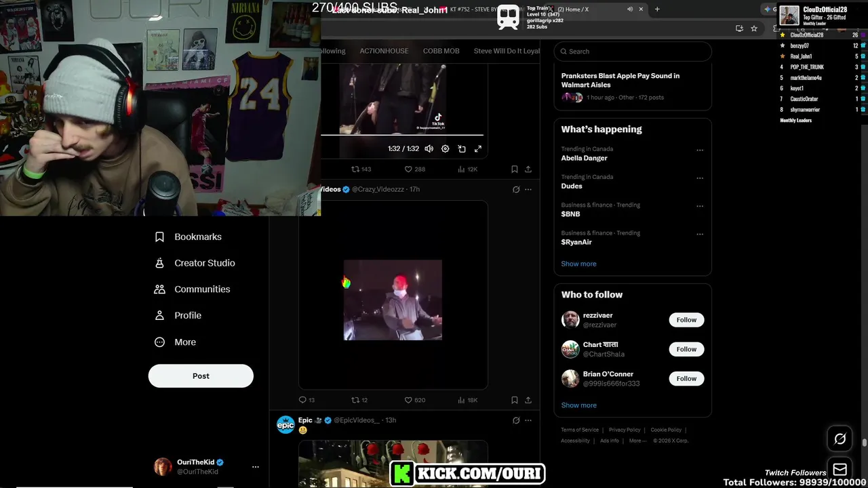The height and width of the screenshot is (488, 868).
Task: Open Creator Studio from the sidebar
Action: (x=195, y=263)
